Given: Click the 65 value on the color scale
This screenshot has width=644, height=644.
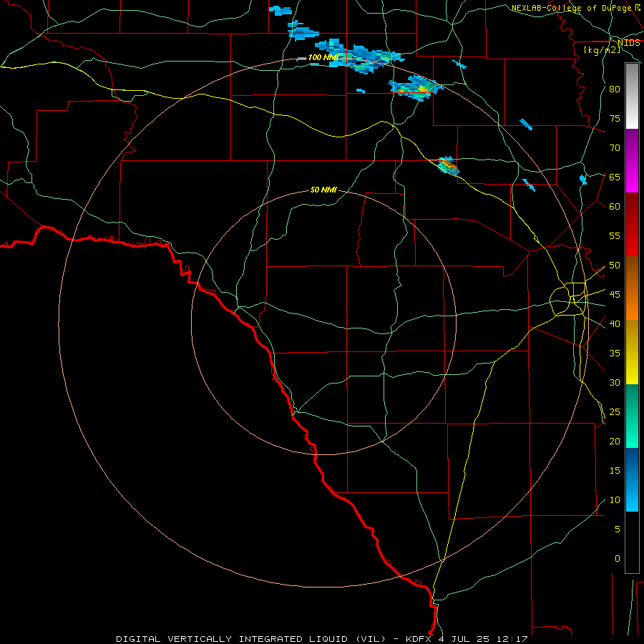Looking at the screenshot, I should pos(615,177).
